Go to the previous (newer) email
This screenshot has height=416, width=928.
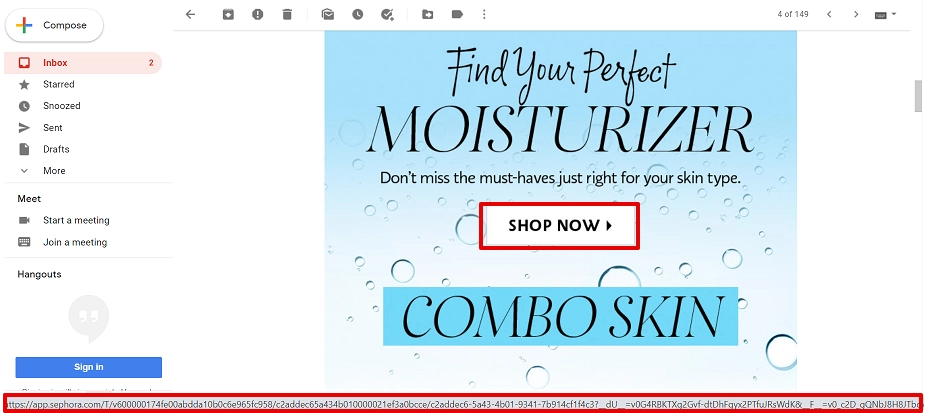point(829,14)
